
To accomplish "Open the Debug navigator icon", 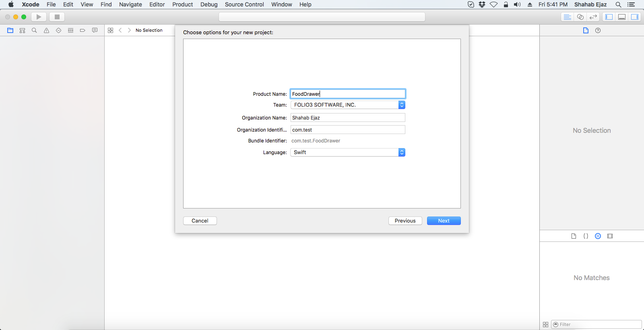I will (x=71, y=30).
